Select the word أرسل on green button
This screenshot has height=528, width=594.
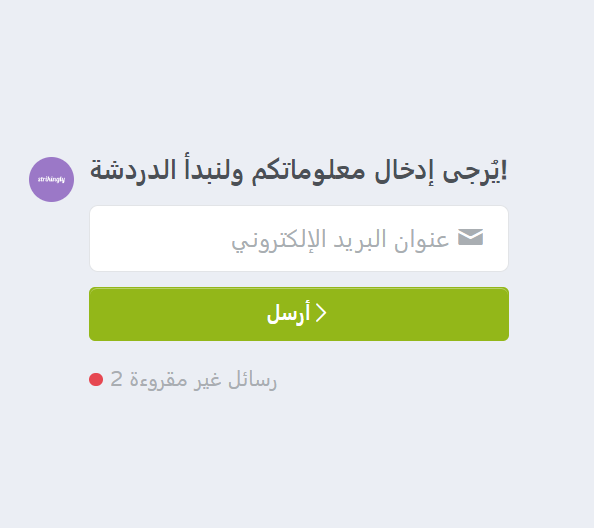(x=289, y=314)
